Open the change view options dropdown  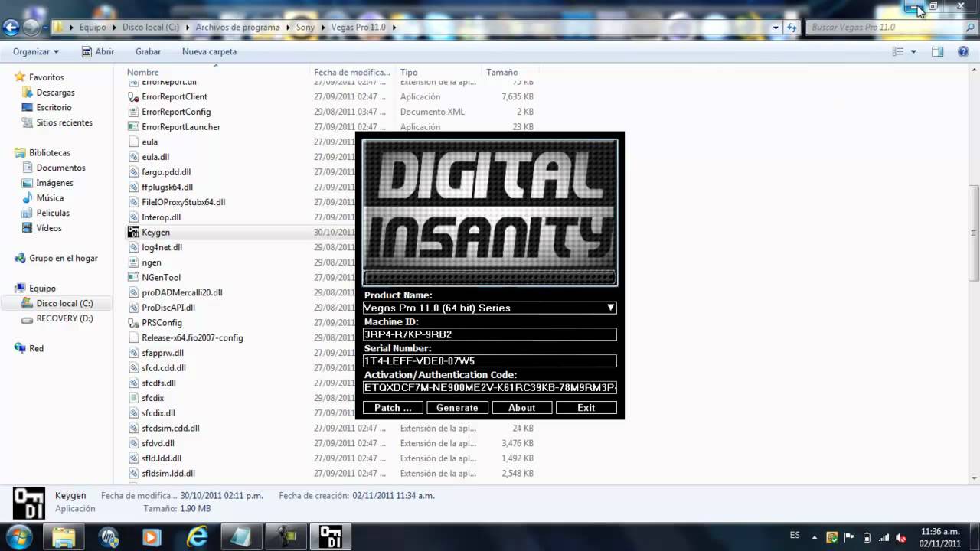(915, 51)
